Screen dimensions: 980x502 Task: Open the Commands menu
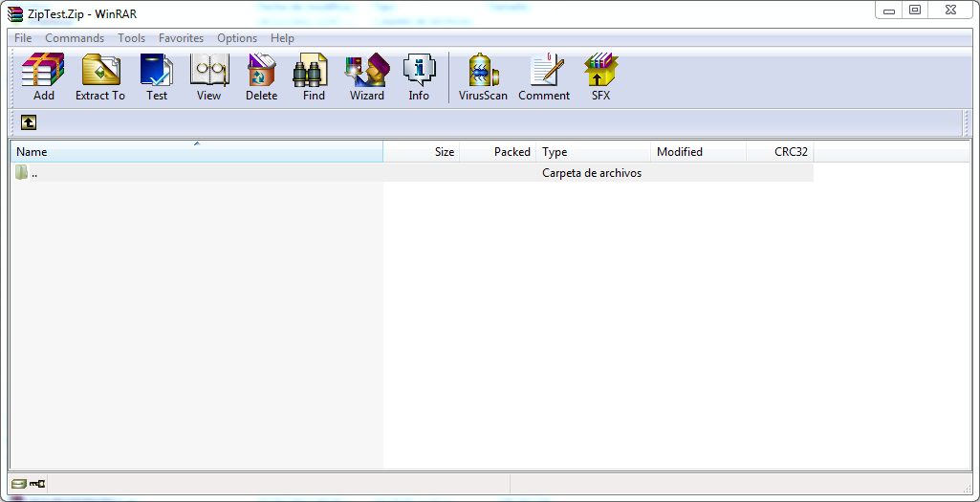click(75, 38)
